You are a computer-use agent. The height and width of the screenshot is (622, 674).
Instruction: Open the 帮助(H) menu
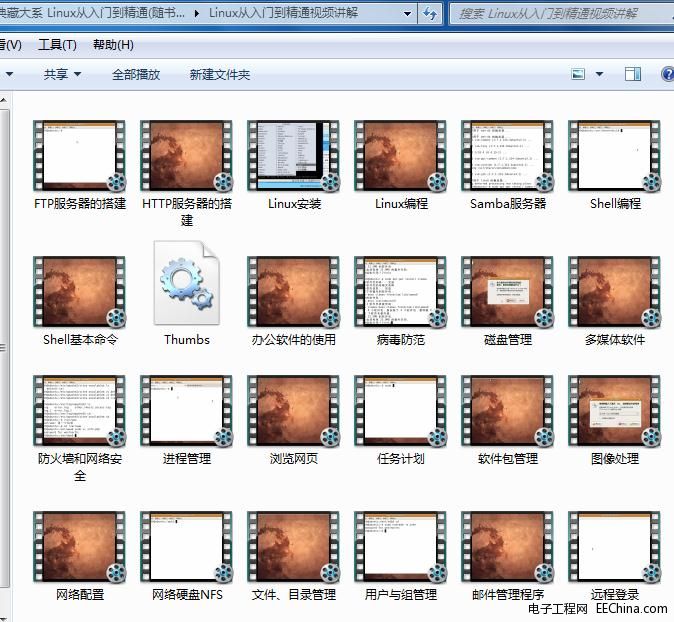click(x=113, y=45)
